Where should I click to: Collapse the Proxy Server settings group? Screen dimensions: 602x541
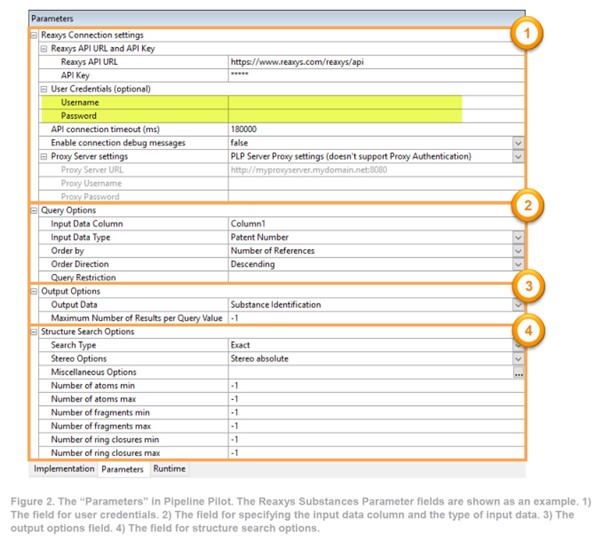(43, 156)
